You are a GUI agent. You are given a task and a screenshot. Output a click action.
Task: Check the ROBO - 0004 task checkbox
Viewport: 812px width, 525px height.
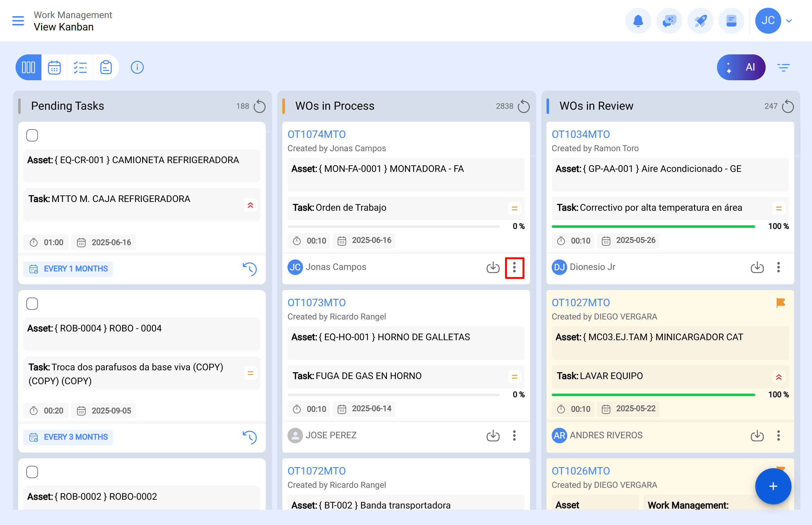(32, 303)
